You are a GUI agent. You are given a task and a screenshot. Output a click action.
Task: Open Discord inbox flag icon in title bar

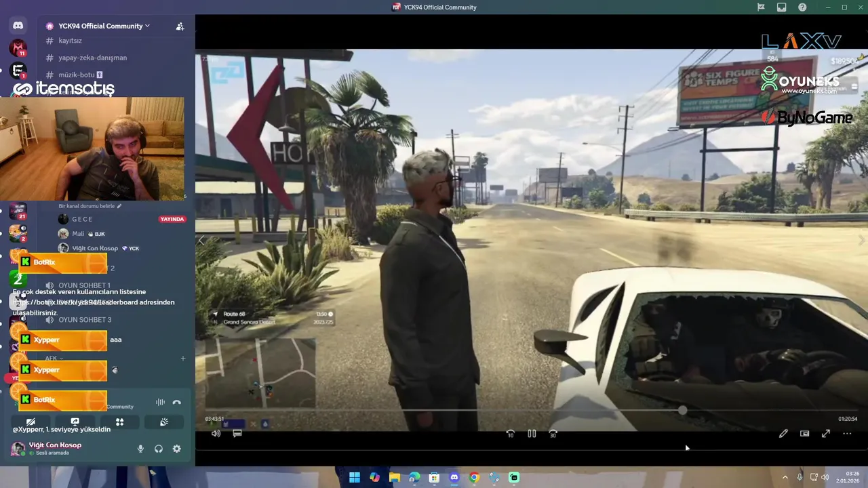click(x=761, y=7)
